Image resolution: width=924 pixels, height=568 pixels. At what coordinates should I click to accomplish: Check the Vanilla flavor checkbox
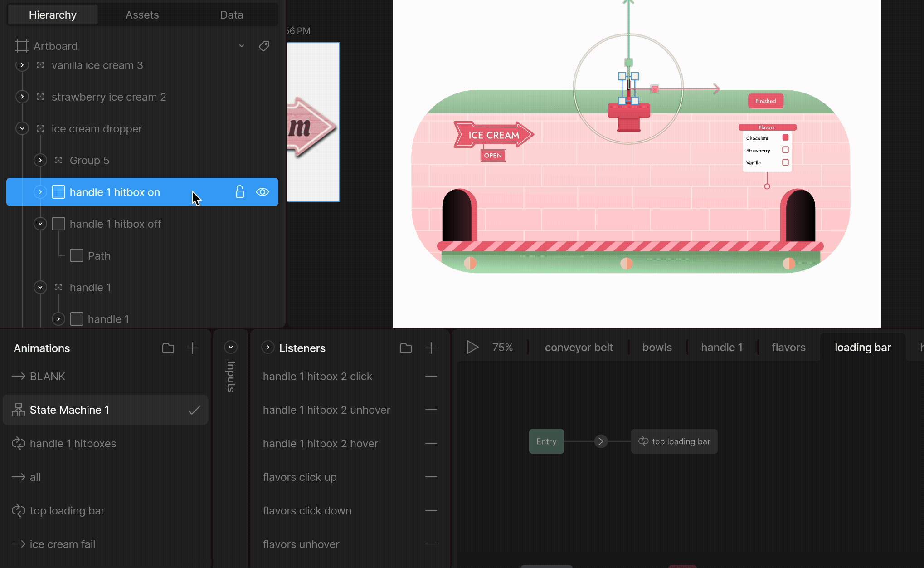tap(785, 162)
